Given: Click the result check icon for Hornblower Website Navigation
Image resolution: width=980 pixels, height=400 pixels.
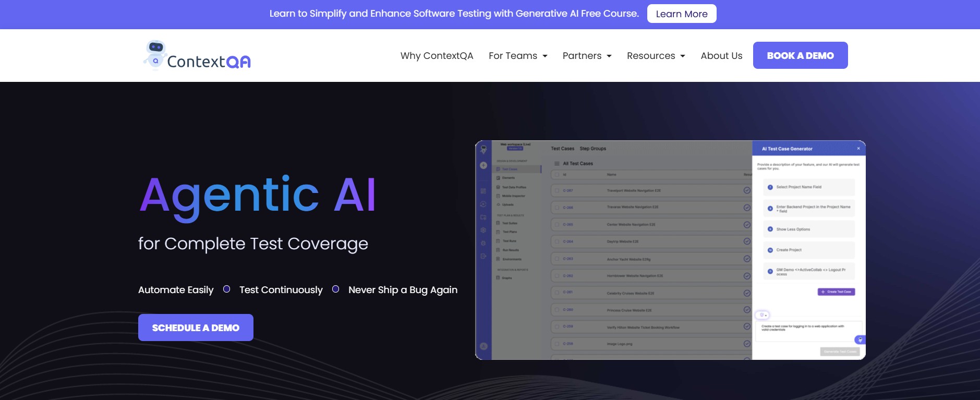Looking at the screenshot, I should pyautogui.click(x=747, y=276).
